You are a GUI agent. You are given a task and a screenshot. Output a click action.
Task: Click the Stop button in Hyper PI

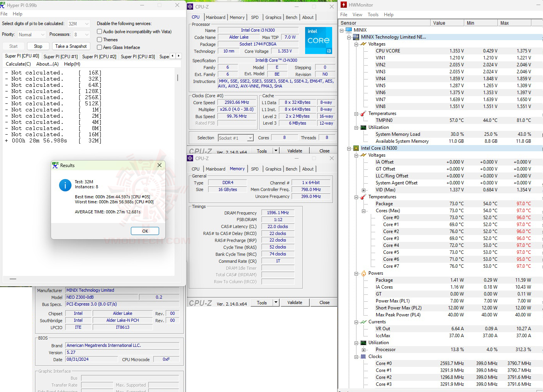pyautogui.click(x=38, y=46)
